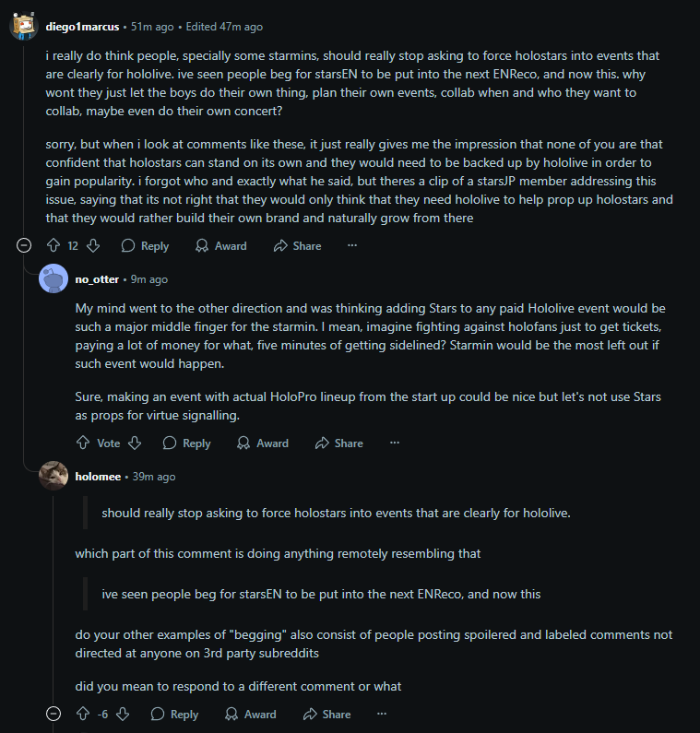The height and width of the screenshot is (733, 700).
Task: Downvote holomee's comment with -6 score
Action: 123,715
